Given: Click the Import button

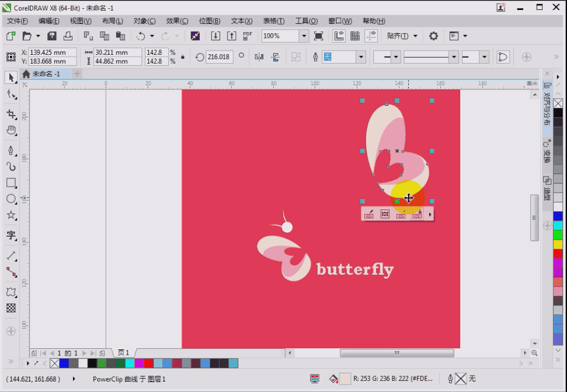Looking at the screenshot, I should [215, 36].
